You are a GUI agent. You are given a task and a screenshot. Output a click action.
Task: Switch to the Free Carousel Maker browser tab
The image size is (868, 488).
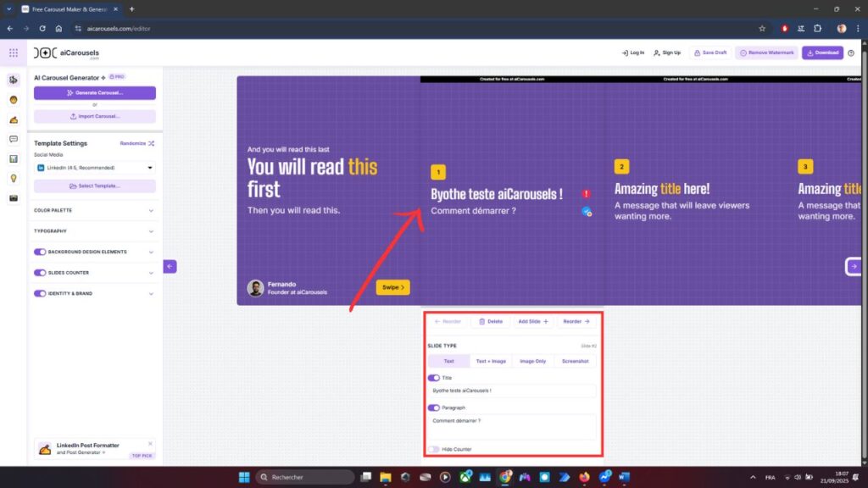[70, 9]
